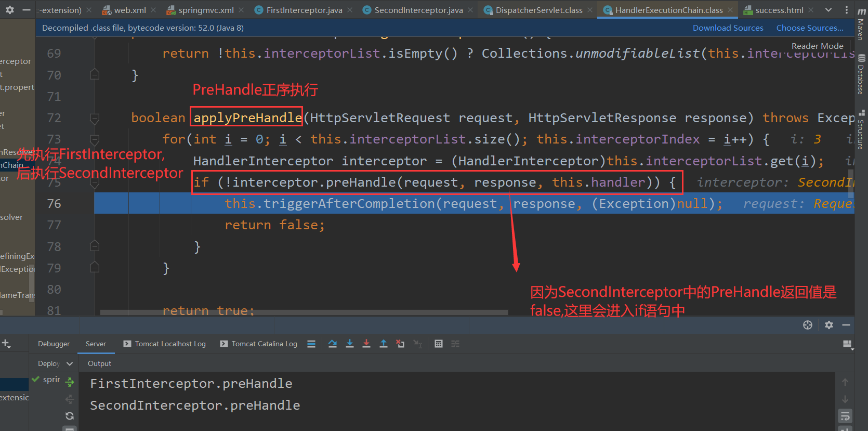Open the Tomcat Catalina Log tab
The height and width of the screenshot is (431, 868).
click(258, 344)
